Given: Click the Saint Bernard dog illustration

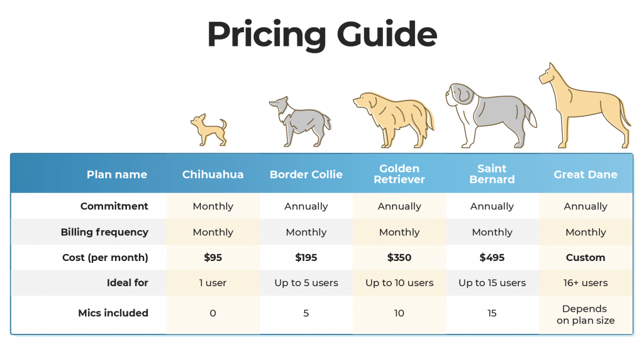Looking at the screenshot, I should click(x=491, y=115).
